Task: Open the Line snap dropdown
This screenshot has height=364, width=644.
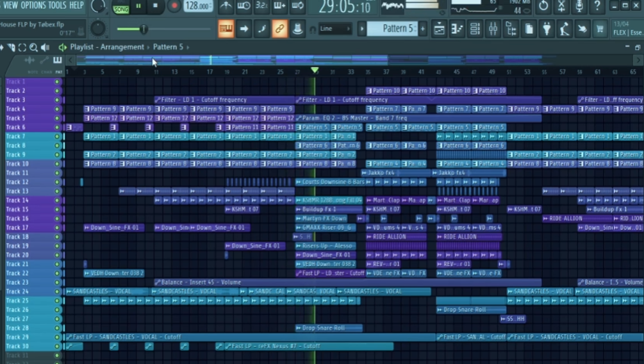Action: point(335,29)
